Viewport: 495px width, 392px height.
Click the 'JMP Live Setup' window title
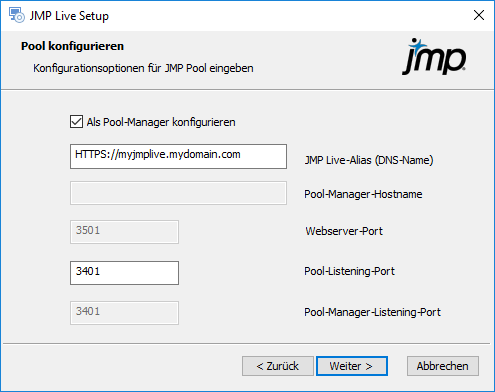point(69,16)
